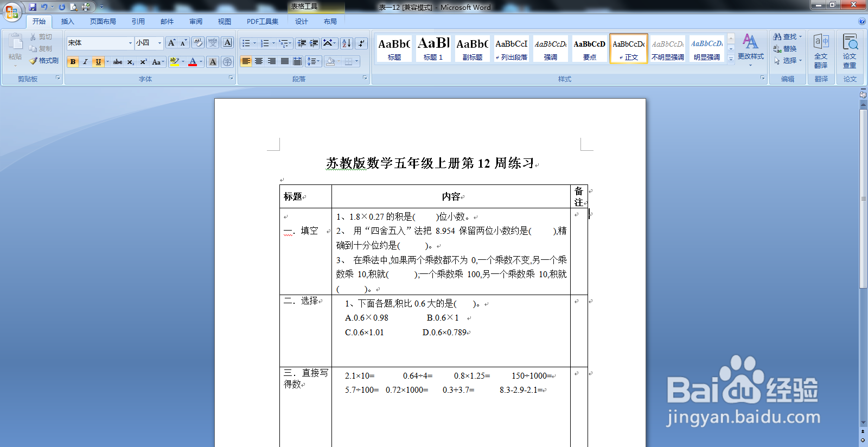Click the Decrease Indent icon
This screenshot has width=868, height=447.
point(302,43)
